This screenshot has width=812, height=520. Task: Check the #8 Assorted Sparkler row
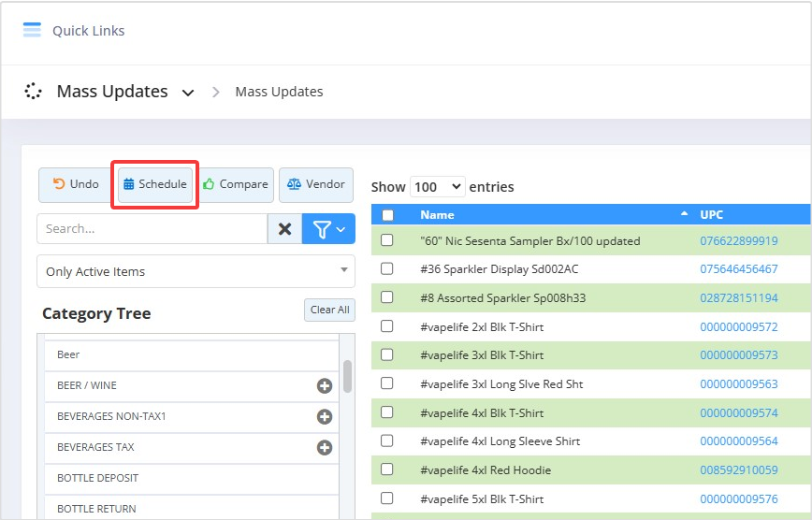pyautogui.click(x=387, y=297)
